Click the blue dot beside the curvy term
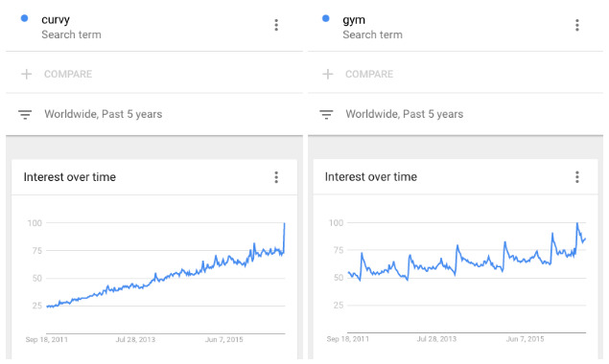609x364 pixels. pos(24,18)
